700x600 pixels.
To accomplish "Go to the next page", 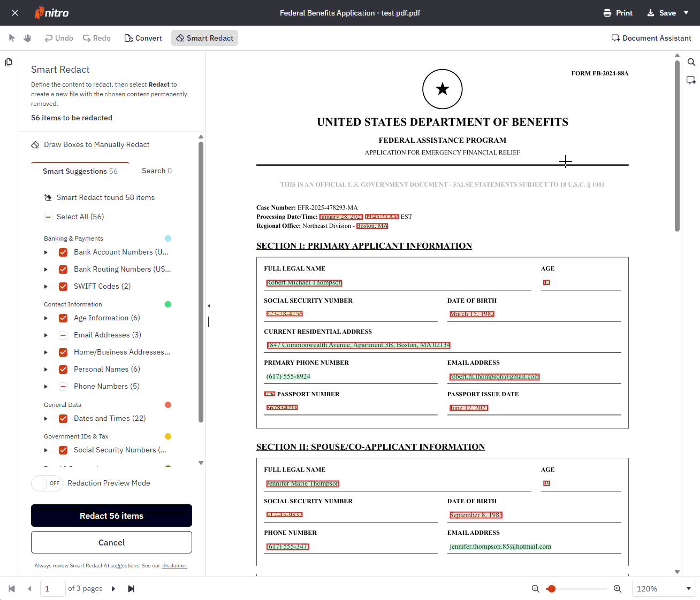I will (x=113, y=589).
